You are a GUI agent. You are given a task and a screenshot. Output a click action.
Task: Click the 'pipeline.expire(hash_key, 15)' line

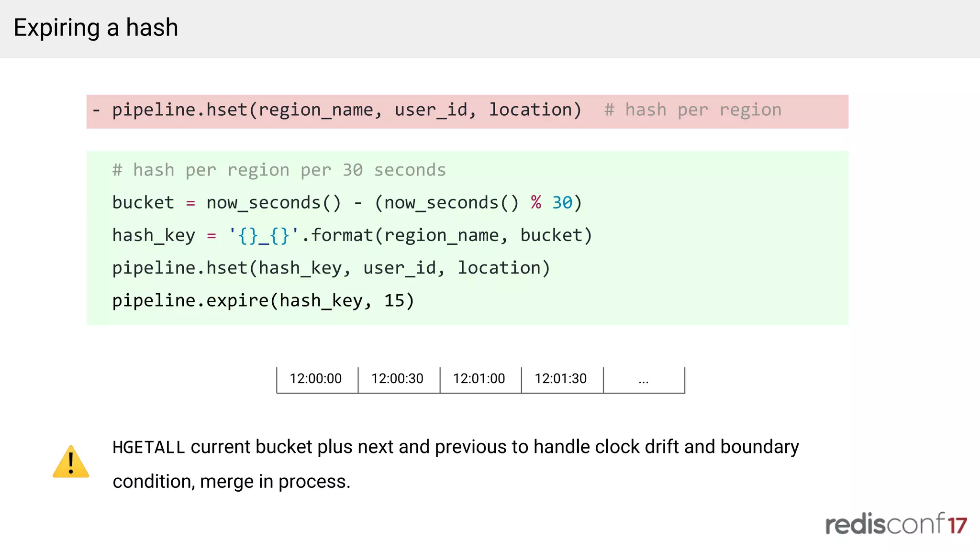pos(263,300)
